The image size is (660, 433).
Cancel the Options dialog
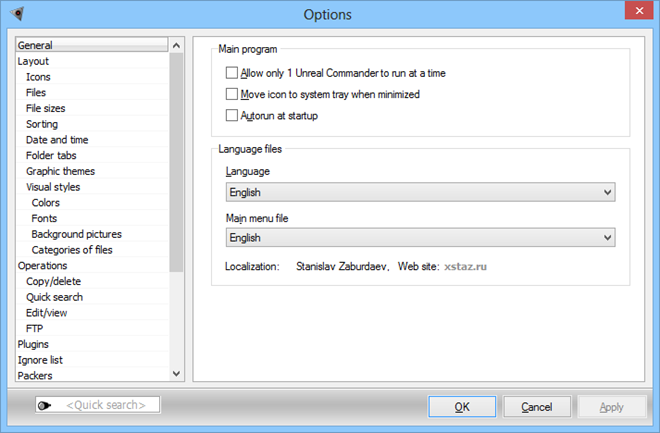(x=537, y=406)
